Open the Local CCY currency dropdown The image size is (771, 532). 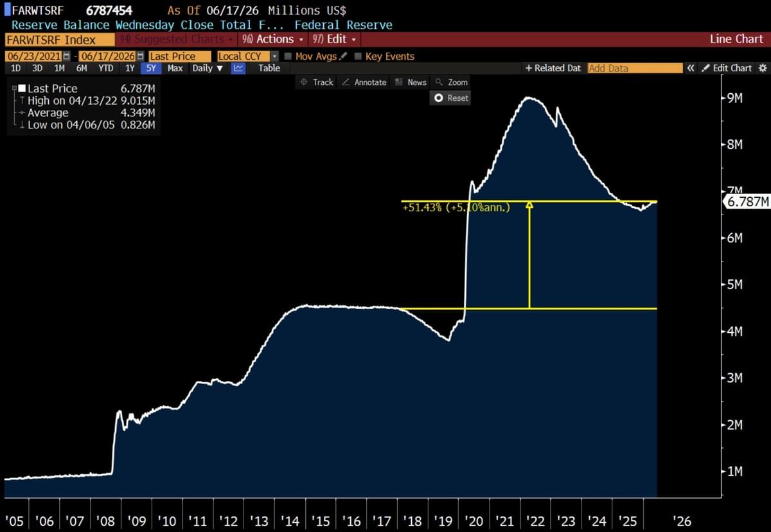[x=275, y=57]
